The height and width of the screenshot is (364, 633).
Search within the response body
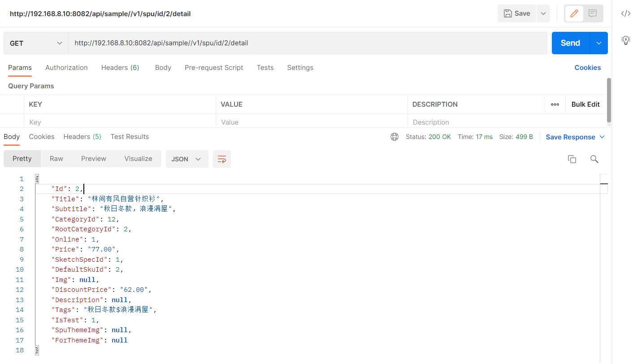click(594, 159)
